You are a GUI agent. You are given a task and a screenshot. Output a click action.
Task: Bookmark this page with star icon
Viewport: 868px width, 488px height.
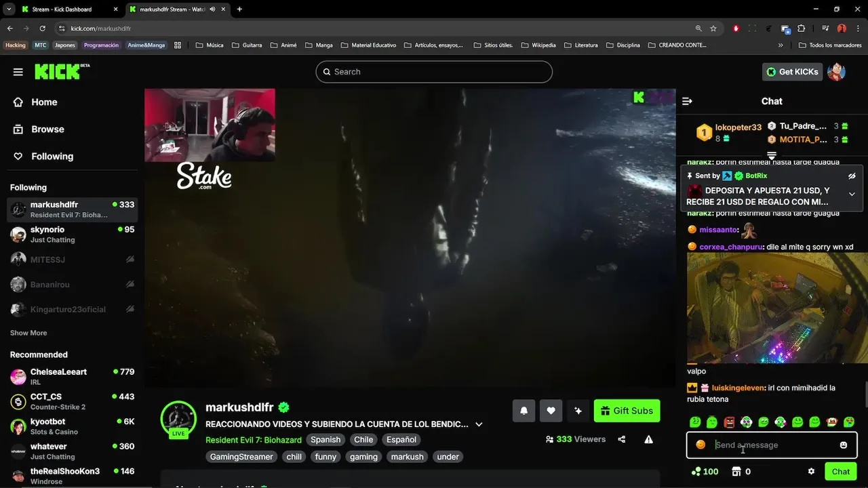point(713,28)
